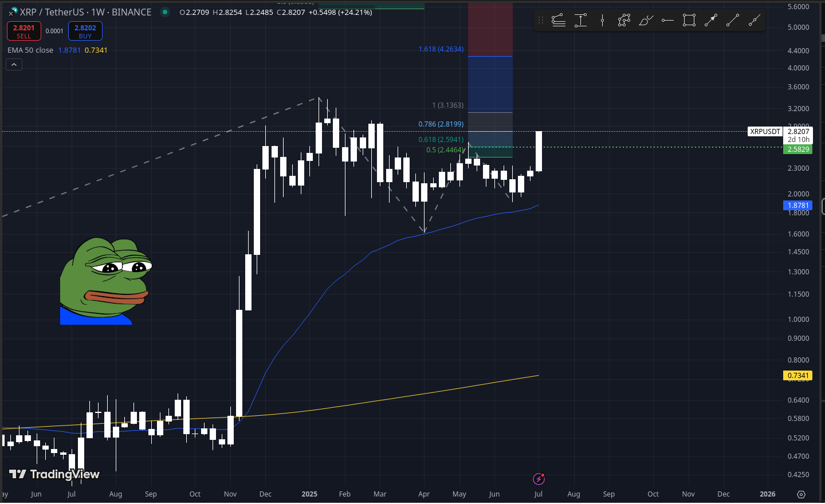The height and width of the screenshot is (504, 825).
Task: Click the Open value O2.2709
Action: (x=194, y=12)
